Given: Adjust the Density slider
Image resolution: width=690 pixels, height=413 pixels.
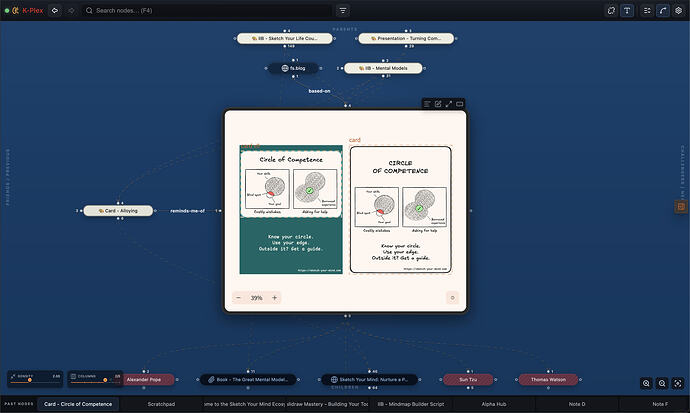Looking at the screenshot, I should 35,380.
